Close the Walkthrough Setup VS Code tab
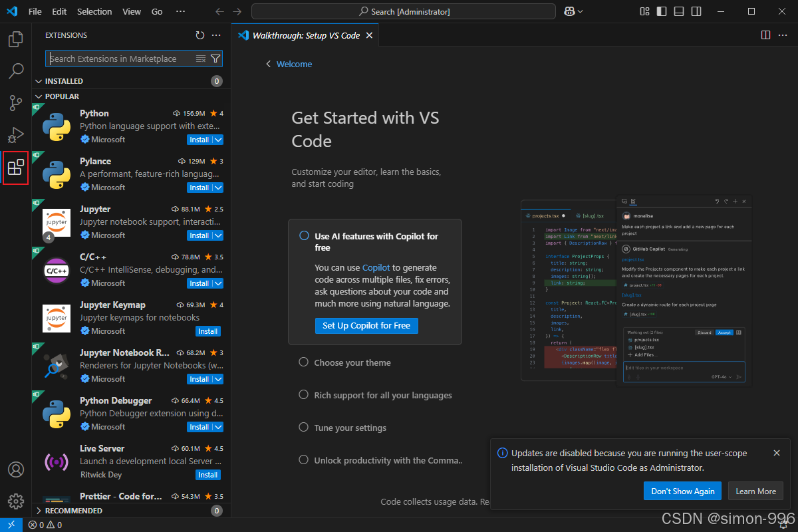Screen dimensions: 798x532 [370, 35]
